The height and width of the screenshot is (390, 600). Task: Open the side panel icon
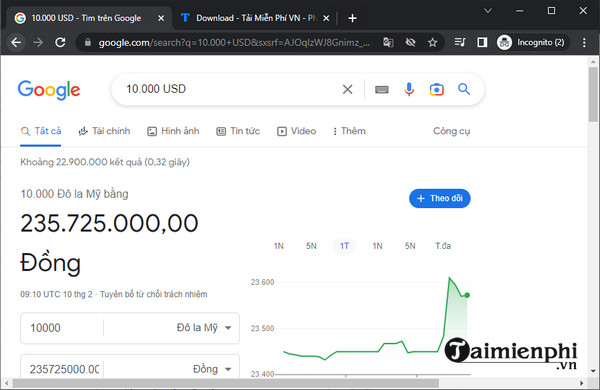click(482, 42)
